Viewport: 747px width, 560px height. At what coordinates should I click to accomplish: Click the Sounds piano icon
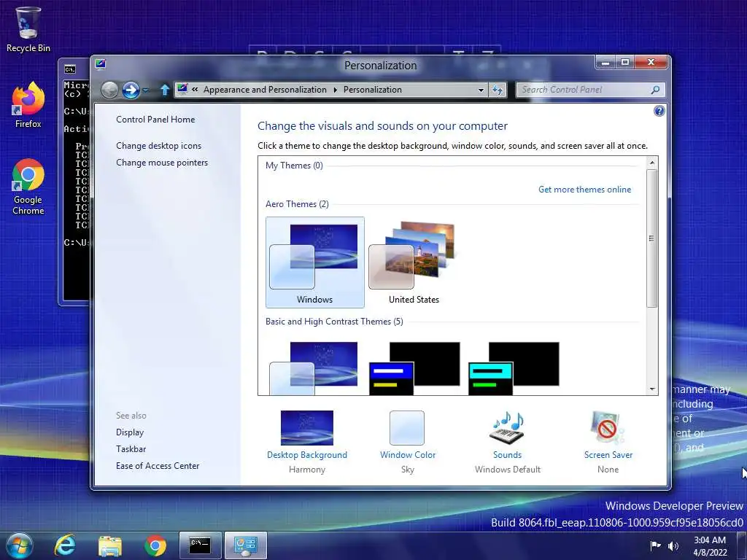click(x=508, y=427)
